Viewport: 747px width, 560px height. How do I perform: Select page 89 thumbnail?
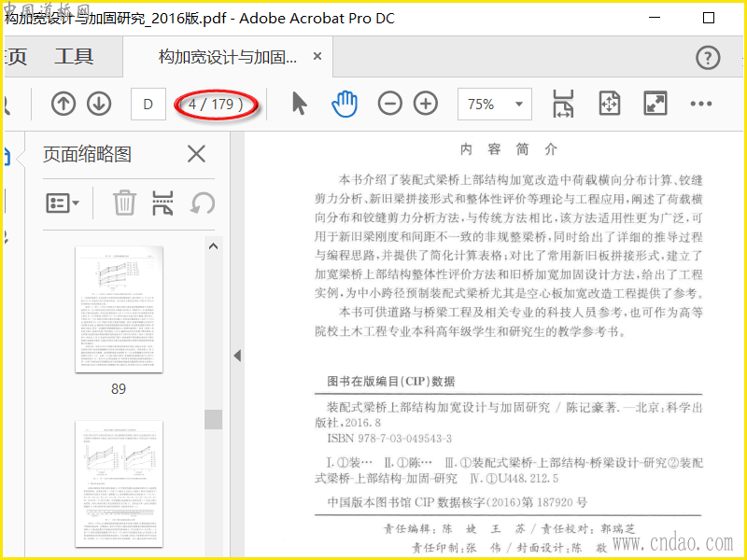point(119,310)
